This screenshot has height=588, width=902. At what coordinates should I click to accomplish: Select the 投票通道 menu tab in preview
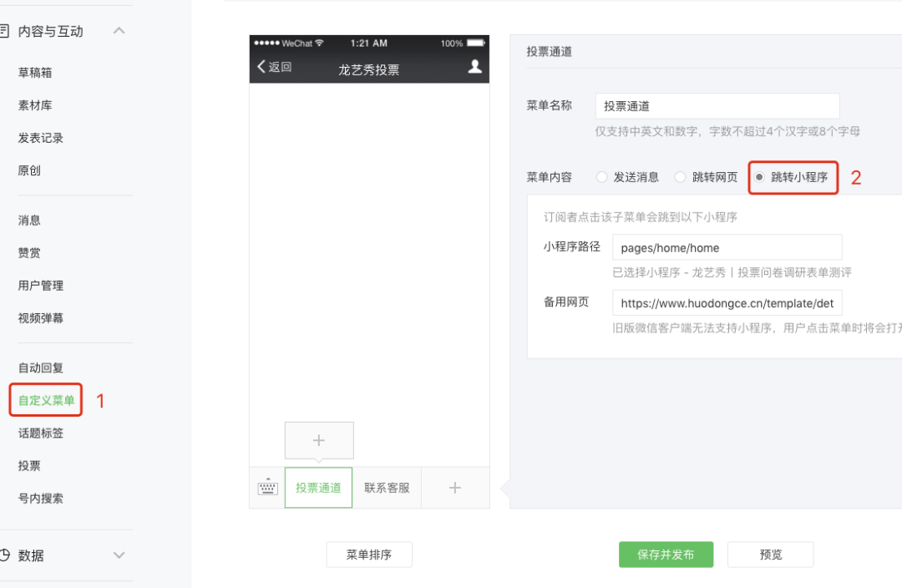tap(318, 488)
